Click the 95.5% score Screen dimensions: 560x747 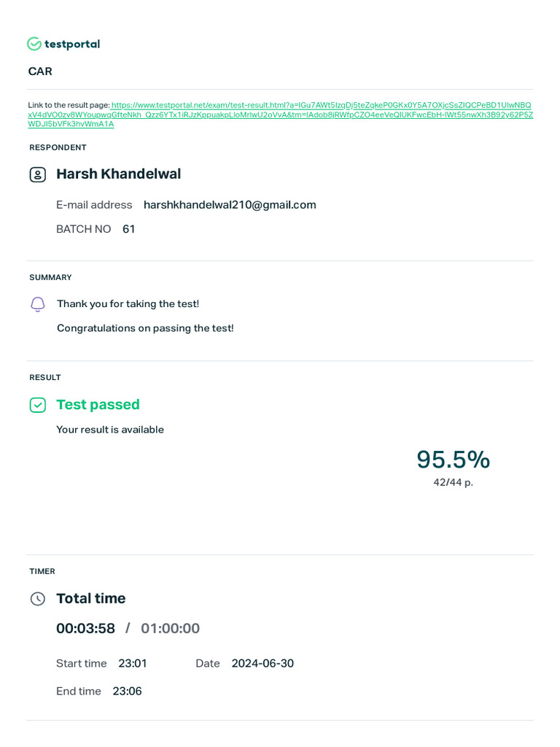point(453,460)
